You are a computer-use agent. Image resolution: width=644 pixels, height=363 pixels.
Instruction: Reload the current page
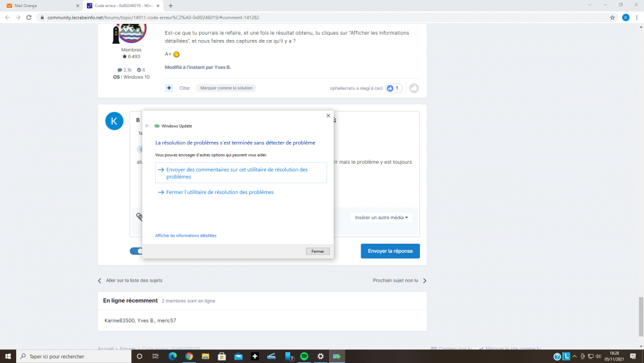pyautogui.click(x=29, y=17)
